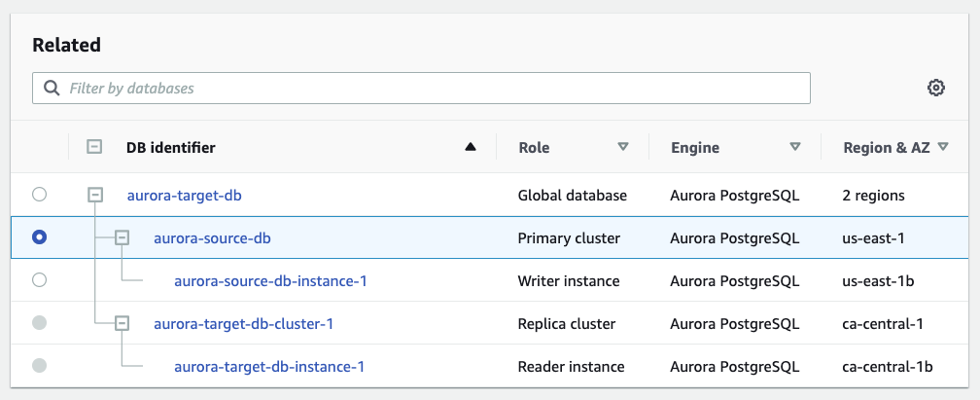The image size is (980, 400).
Task: Collapse all rows from the header toggle
Action: point(94,148)
